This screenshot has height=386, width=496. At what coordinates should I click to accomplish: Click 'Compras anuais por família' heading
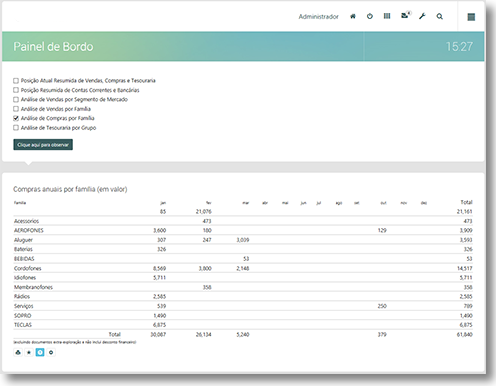click(70, 189)
